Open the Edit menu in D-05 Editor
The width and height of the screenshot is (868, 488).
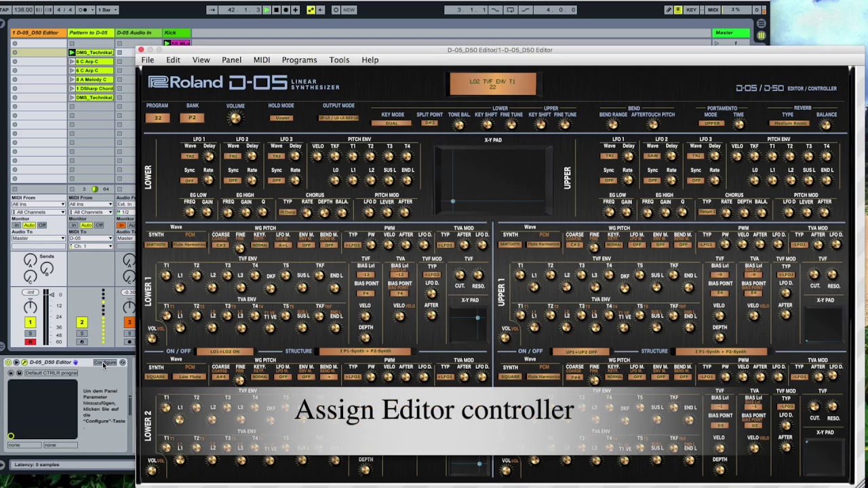tap(173, 60)
